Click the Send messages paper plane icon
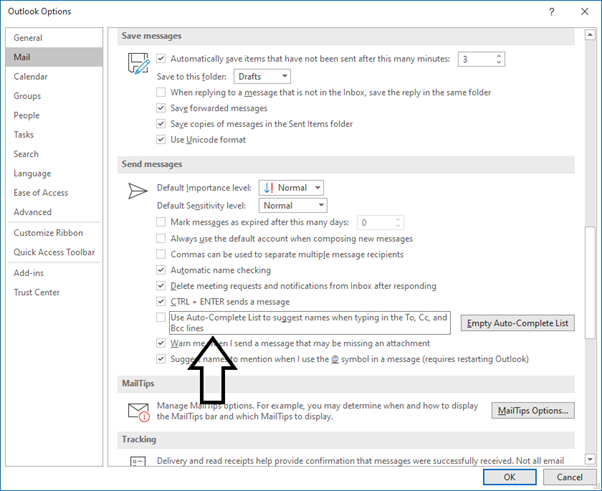 point(137,191)
